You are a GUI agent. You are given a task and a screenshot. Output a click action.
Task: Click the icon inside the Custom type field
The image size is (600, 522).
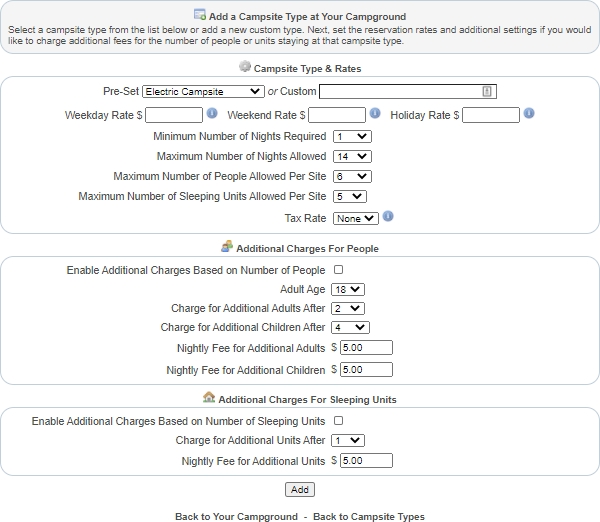point(487,92)
